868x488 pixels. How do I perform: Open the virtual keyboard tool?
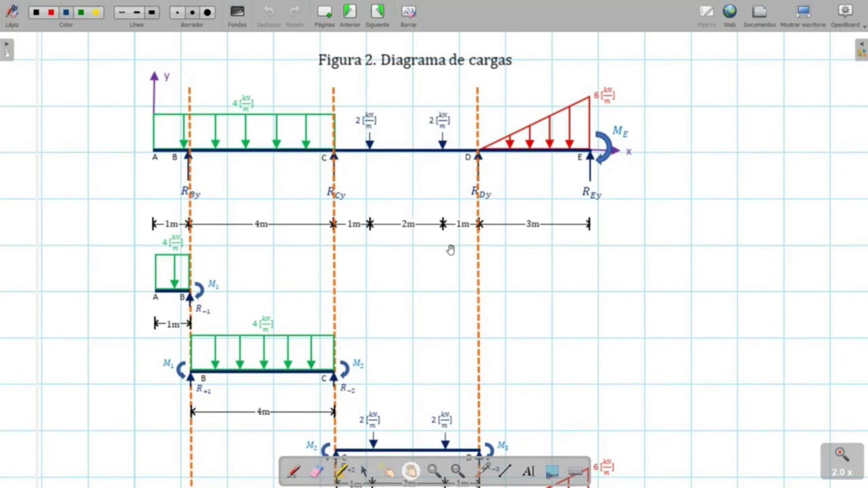click(x=576, y=471)
